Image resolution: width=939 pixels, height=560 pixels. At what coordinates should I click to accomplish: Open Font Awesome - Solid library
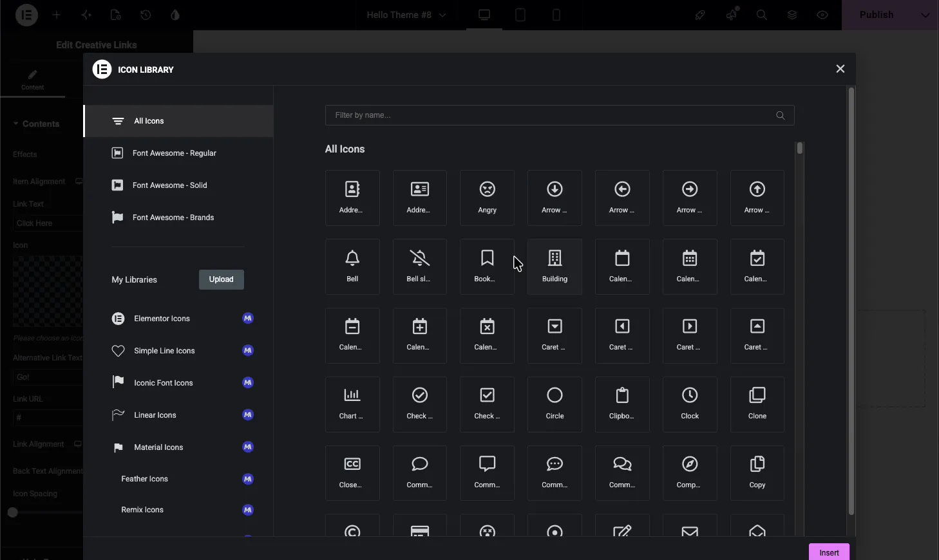pyautogui.click(x=178, y=185)
